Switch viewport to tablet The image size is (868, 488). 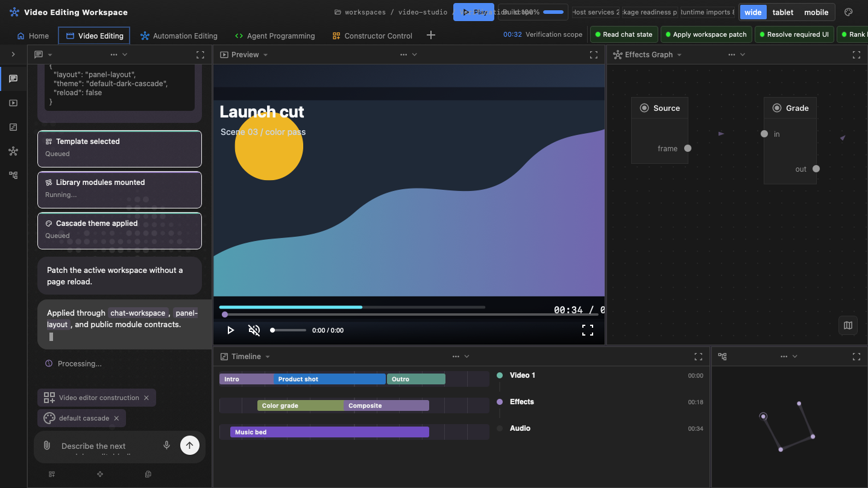pos(783,12)
